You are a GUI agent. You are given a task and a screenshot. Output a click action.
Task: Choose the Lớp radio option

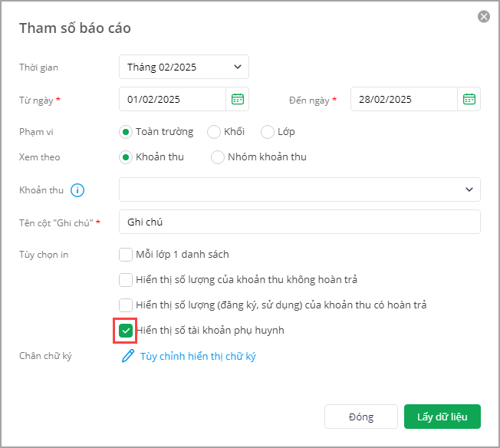click(x=268, y=132)
